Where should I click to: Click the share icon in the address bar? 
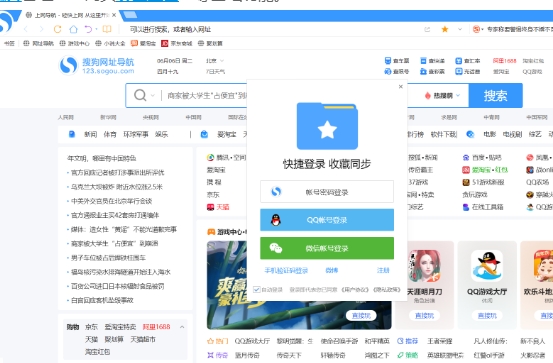click(x=427, y=29)
